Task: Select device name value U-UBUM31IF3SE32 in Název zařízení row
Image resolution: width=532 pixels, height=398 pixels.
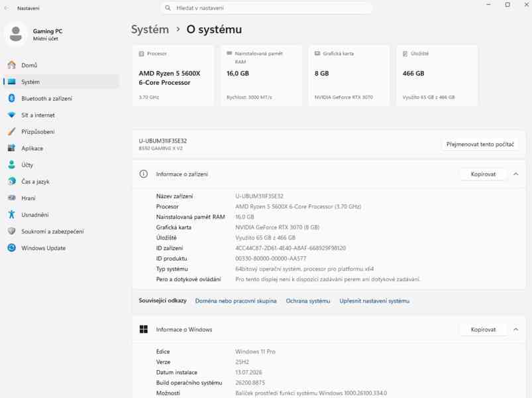Action: tap(259, 196)
